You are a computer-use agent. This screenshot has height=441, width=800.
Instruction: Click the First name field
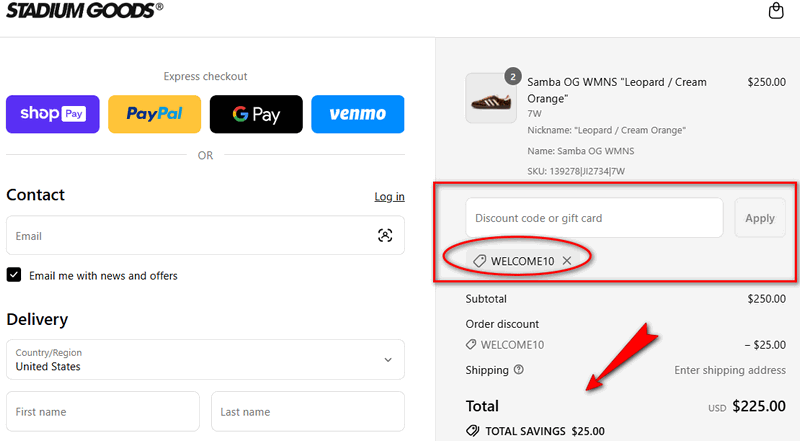pyautogui.click(x=103, y=411)
